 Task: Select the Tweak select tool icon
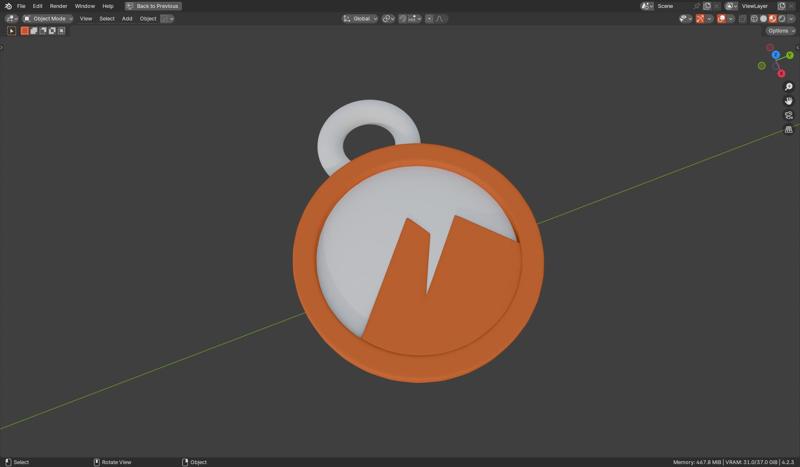tap(11, 31)
